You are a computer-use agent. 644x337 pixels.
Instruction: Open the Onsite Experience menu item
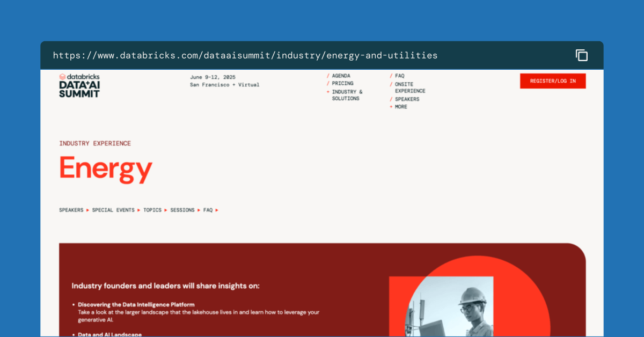click(410, 87)
